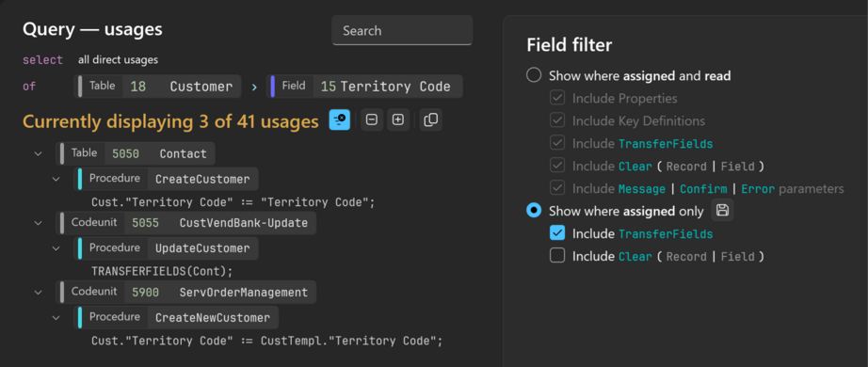Click in the Search input field
The width and height of the screenshot is (868, 367).
(402, 30)
